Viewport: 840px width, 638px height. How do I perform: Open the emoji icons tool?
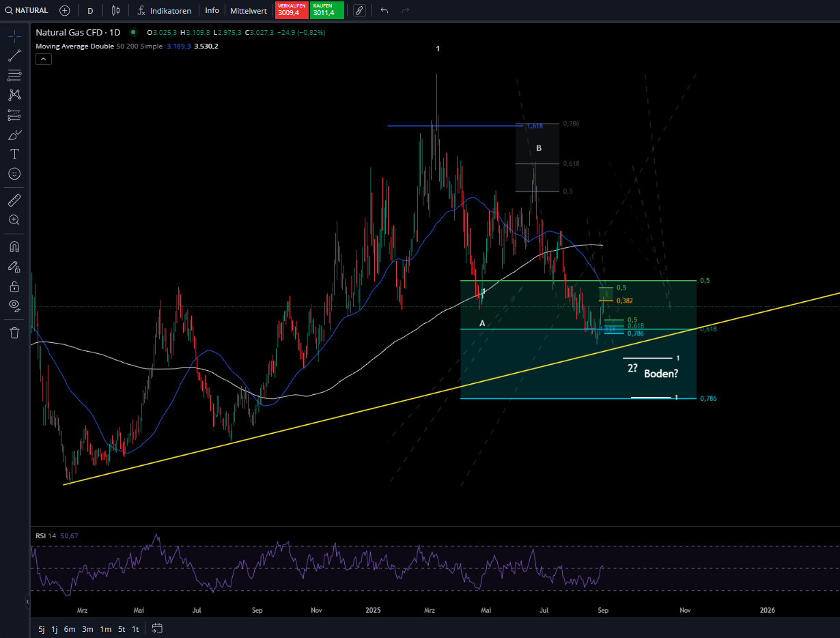[14, 174]
